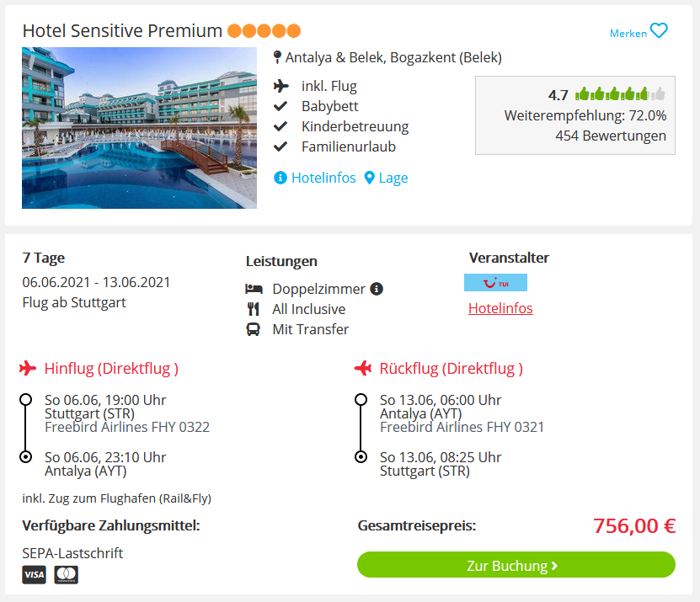Click the Hotel Sensitive Premium title

[122, 31]
